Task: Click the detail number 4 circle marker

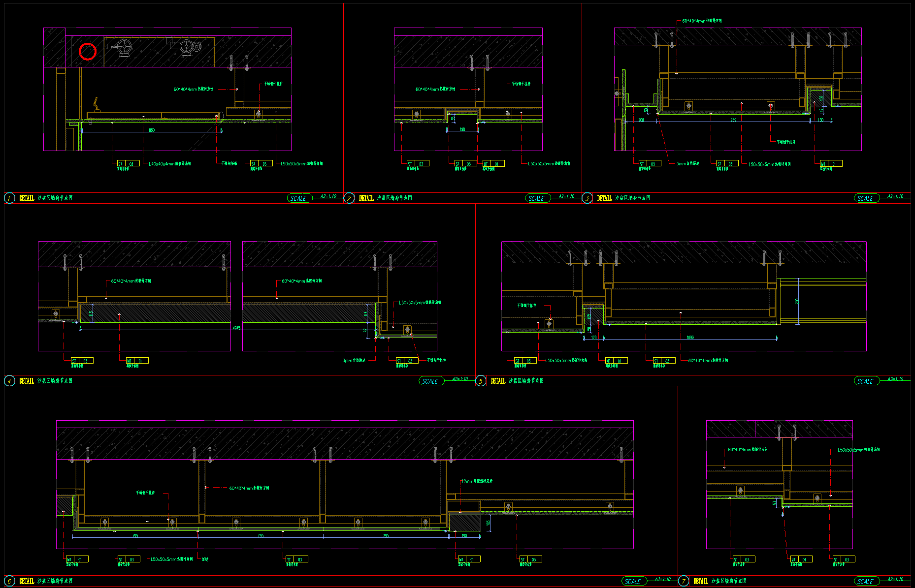Action: point(9,381)
